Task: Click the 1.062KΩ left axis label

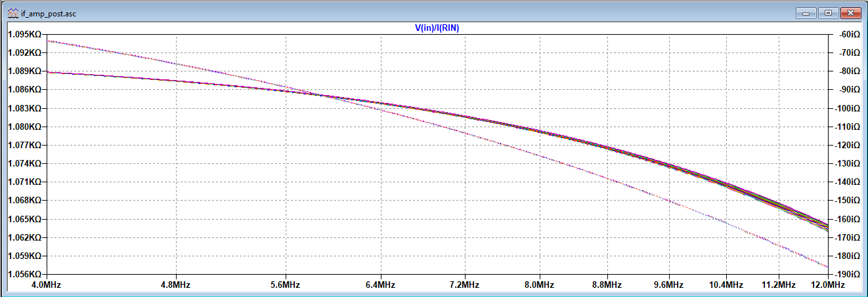Action: click(x=24, y=237)
